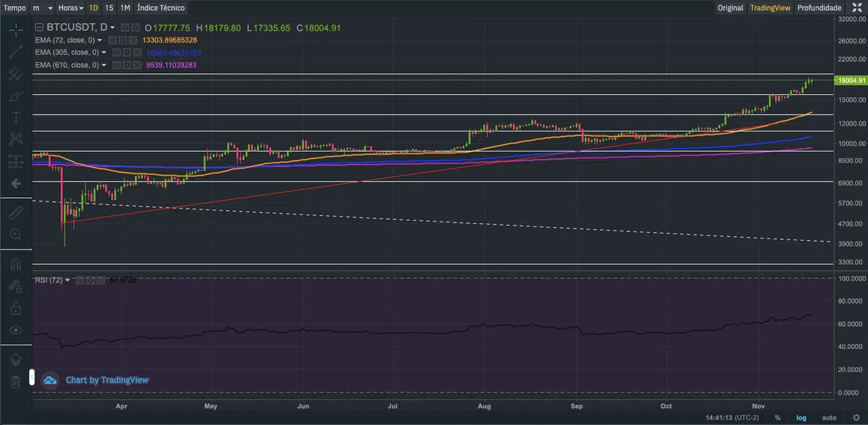Hide the EMA 610 indicator
The width and height of the screenshot is (868, 425).
coord(117,65)
